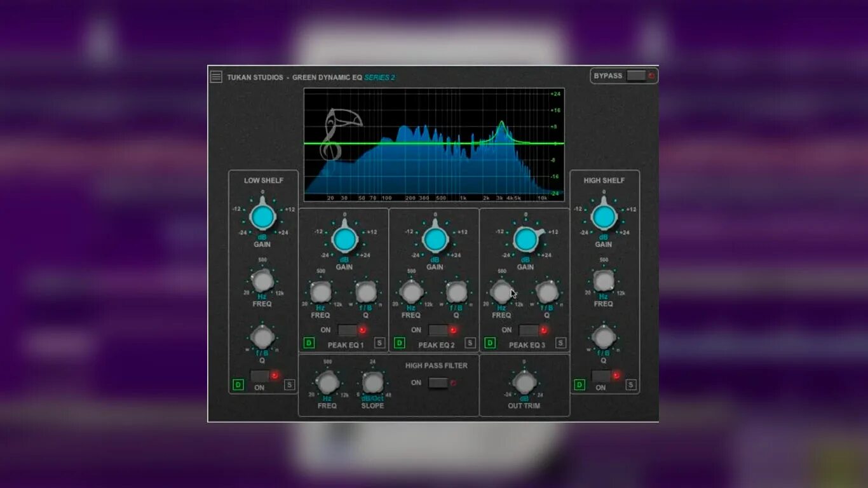
Task: Enable the D button on High Shelf
Action: (x=580, y=384)
